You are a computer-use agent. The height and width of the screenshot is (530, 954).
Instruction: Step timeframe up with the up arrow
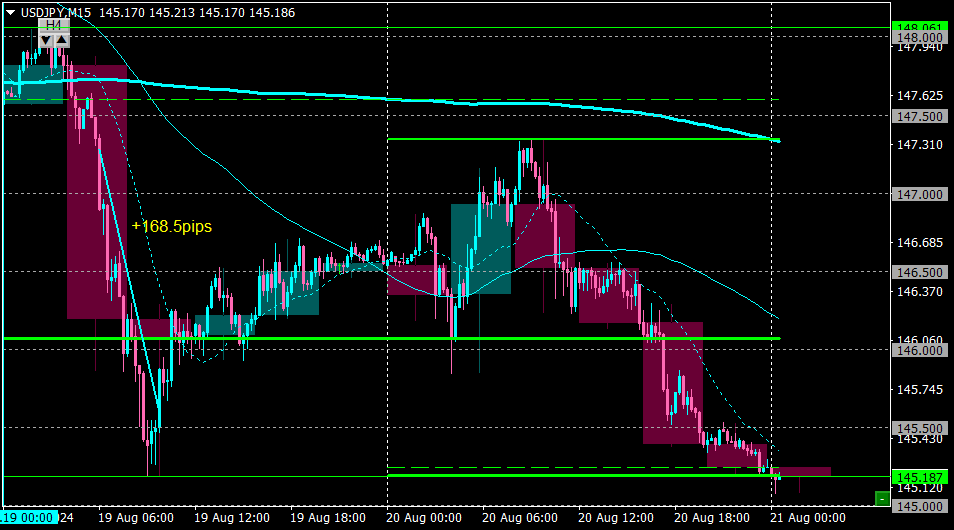click(62, 40)
